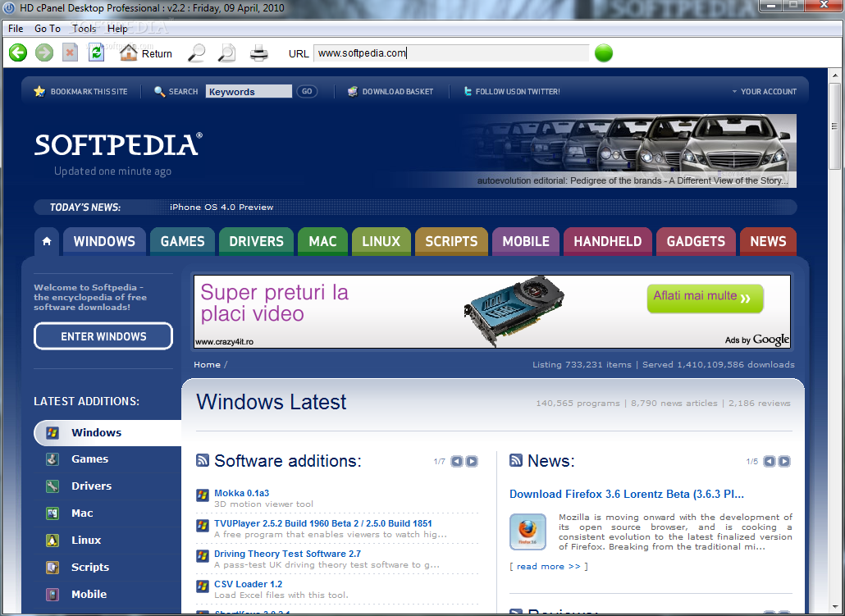Click the Keywords search field
Viewport: 845px width, 616px height.
[x=249, y=91]
